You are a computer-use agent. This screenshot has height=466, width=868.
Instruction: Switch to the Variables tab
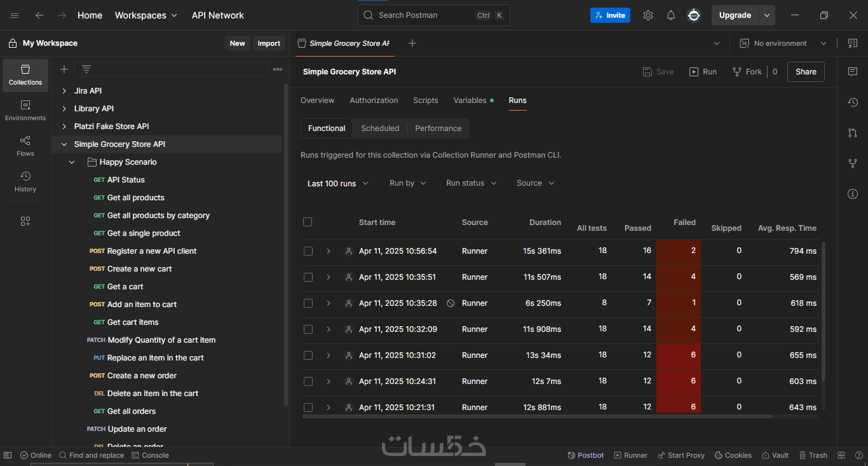pyautogui.click(x=473, y=100)
